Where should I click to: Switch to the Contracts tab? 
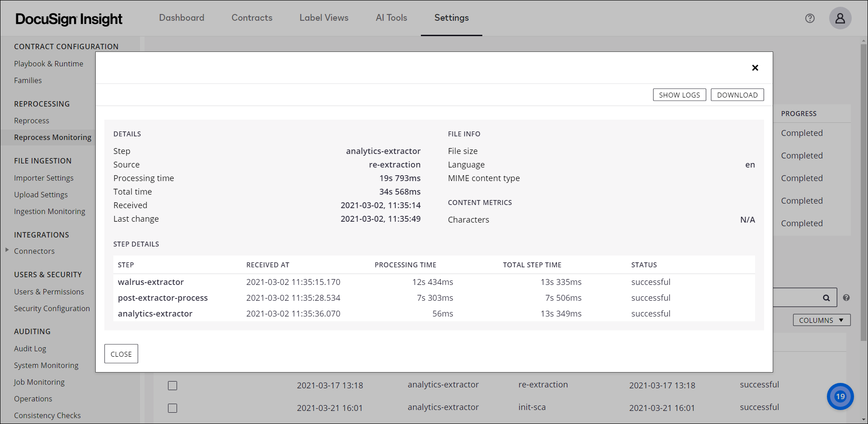[252, 18]
